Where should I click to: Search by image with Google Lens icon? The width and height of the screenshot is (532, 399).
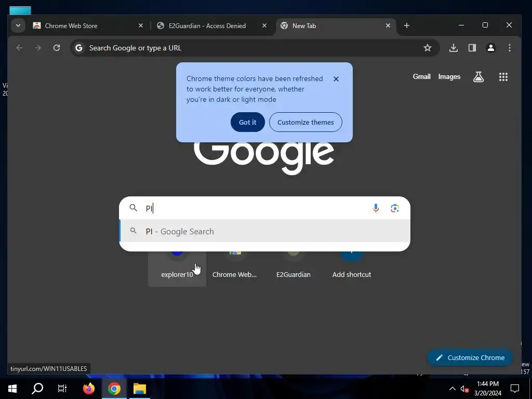click(395, 208)
